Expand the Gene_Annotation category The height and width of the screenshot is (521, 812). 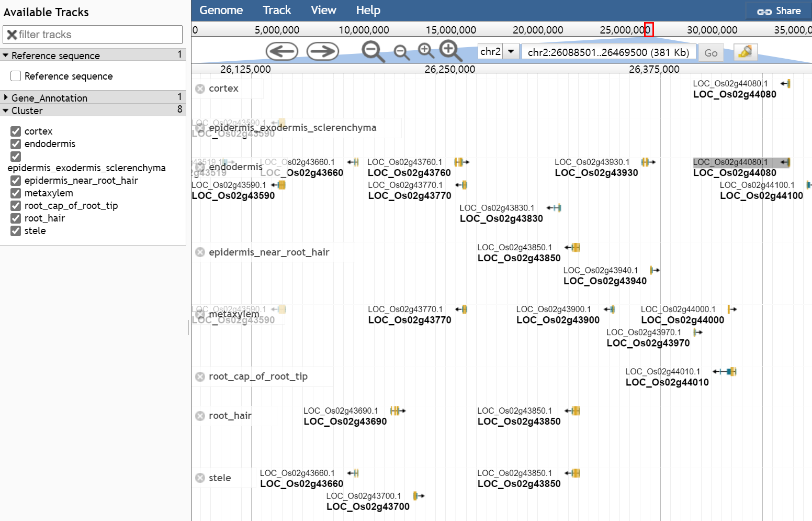click(x=93, y=97)
